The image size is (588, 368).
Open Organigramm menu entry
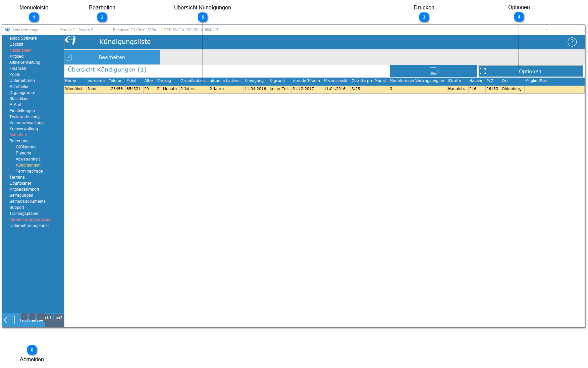coord(22,93)
